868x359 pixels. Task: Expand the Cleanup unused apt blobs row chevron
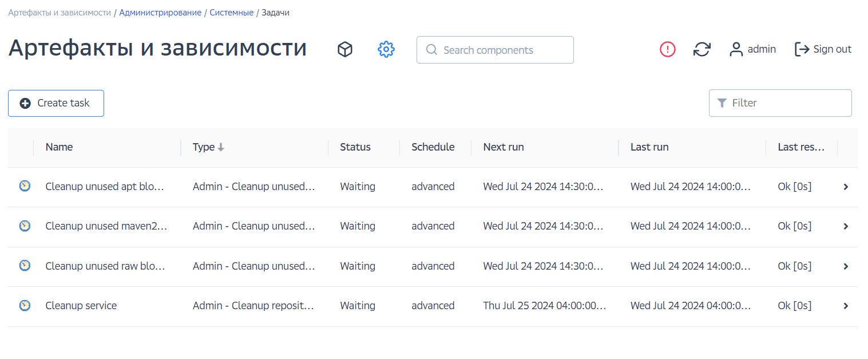pyautogui.click(x=846, y=187)
